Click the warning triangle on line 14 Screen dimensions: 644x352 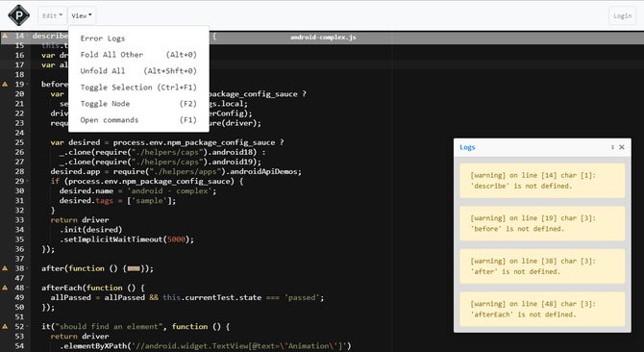[5, 36]
